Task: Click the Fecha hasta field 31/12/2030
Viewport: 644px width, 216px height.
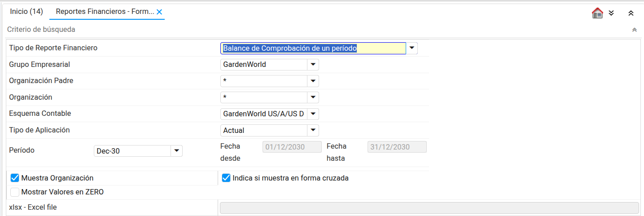Action: click(x=397, y=147)
